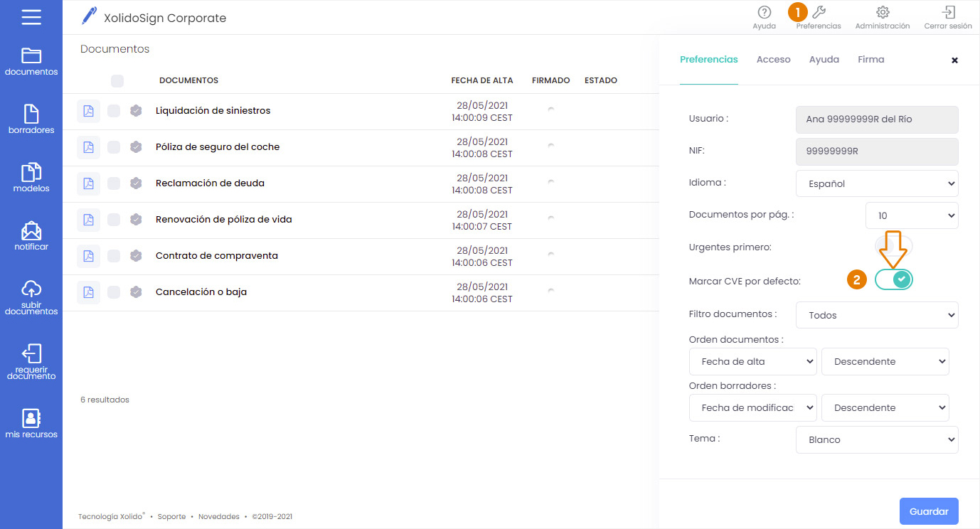The height and width of the screenshot is (529, 980).
Task: Open notificar in sidebar
Action: point(31,236)
